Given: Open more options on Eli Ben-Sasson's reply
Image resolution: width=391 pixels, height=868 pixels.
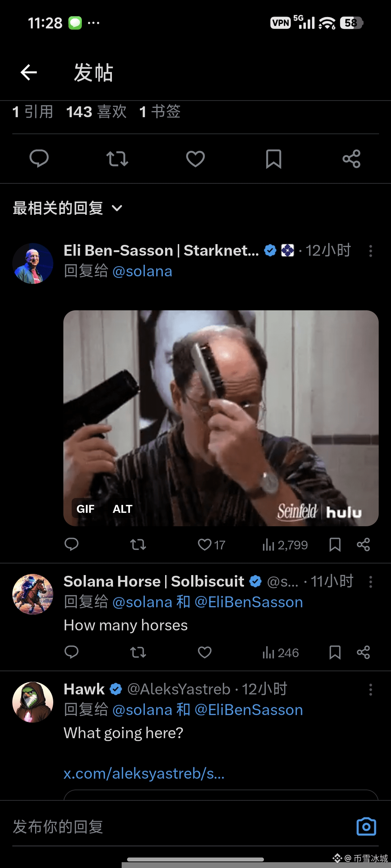Looking at the screenshot, I should coord(370,251).
